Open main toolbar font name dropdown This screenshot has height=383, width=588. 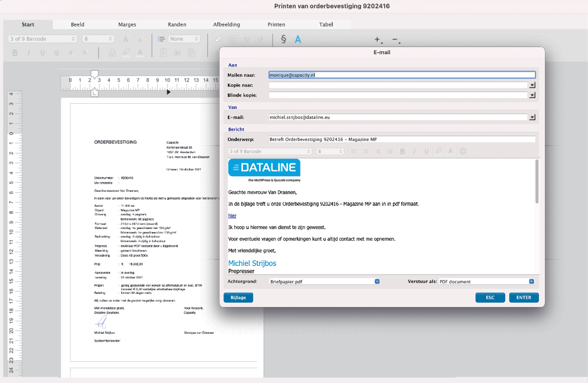pyautogui.click(x=43, y=39)
